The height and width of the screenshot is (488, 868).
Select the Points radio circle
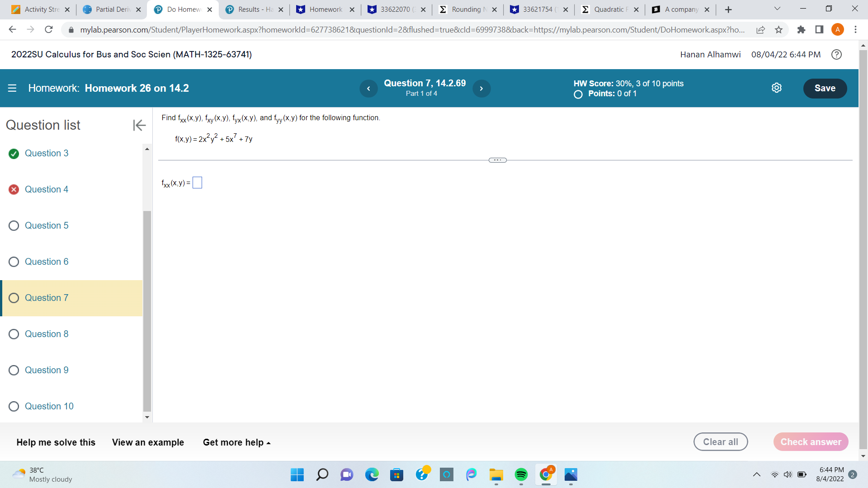577,94
